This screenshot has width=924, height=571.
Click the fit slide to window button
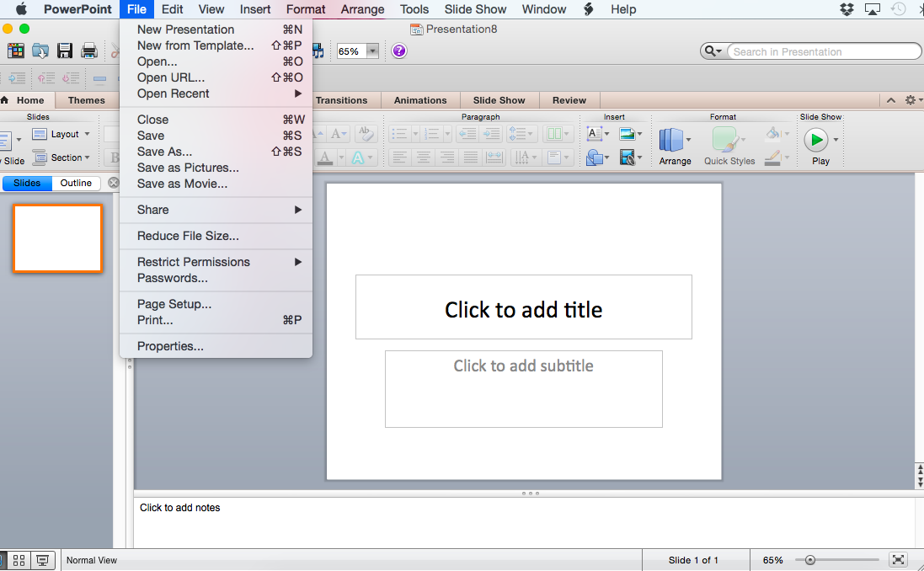coord(898,560)
